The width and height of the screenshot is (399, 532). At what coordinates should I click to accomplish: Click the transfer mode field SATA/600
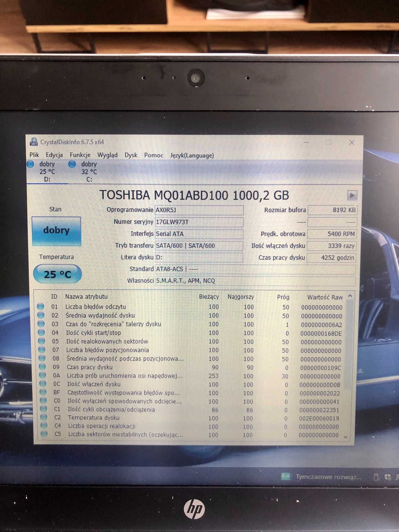pos(199,246)
